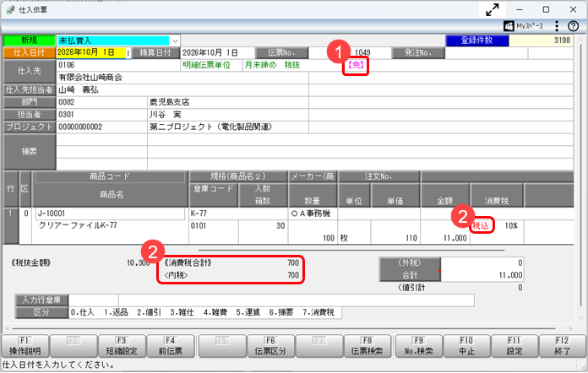Image resolution: width=588 pixels, height=373 pixels.
Task: Click the 商品コード cell J-10001
Action: pos(110,214)
